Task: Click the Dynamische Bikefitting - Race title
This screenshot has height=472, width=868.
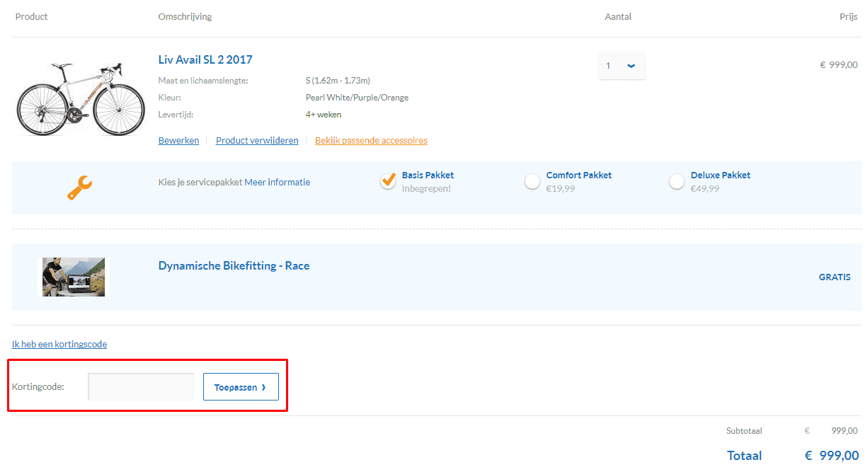Action: click(234, 266)
